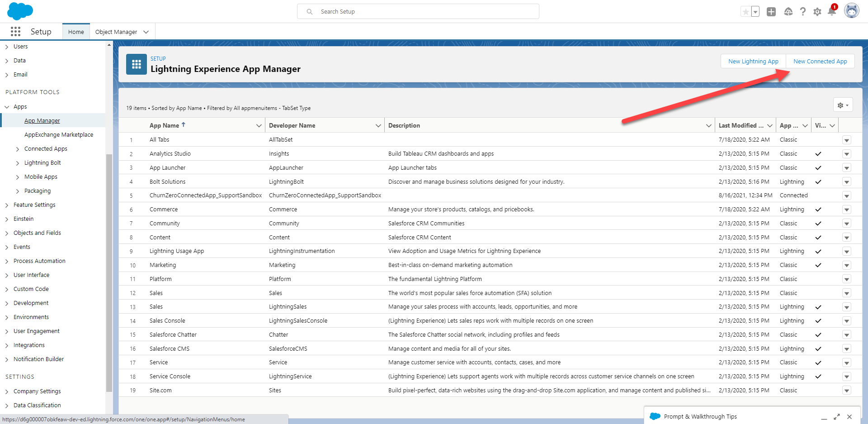Open the Setup gear menu icon
This screenshot has width=868, height=424.
[817, 12]
